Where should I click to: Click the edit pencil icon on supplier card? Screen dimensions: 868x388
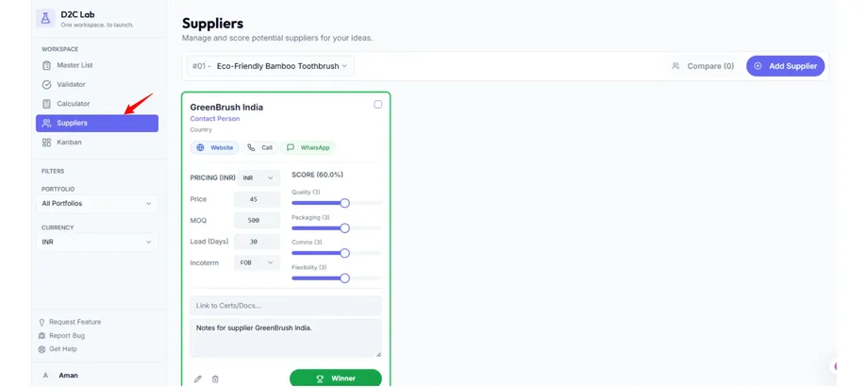click(198, 379)
